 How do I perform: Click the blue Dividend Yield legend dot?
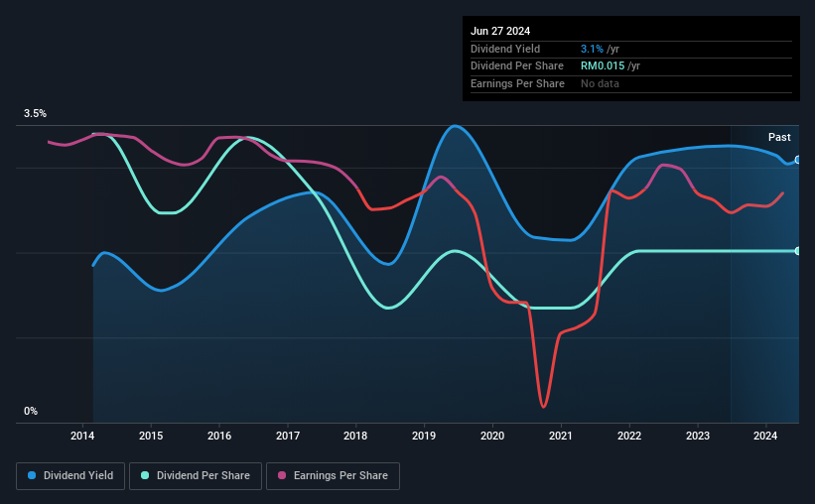point(32,475)
